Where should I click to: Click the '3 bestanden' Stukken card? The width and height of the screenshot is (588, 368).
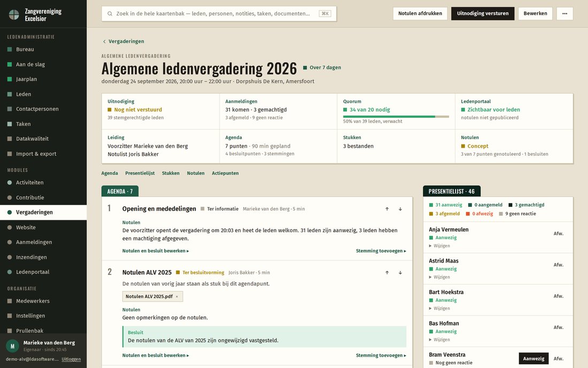tap(396, 147)
